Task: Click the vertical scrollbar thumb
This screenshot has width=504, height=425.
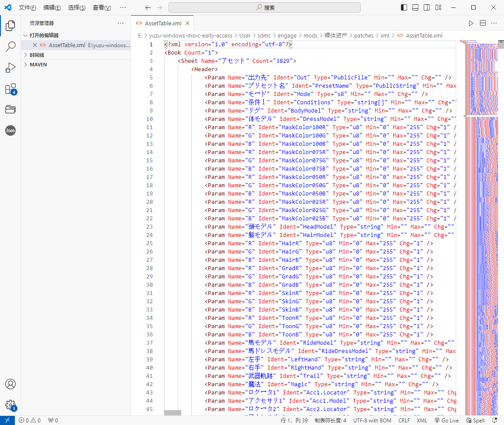Action: click(501, 45)
